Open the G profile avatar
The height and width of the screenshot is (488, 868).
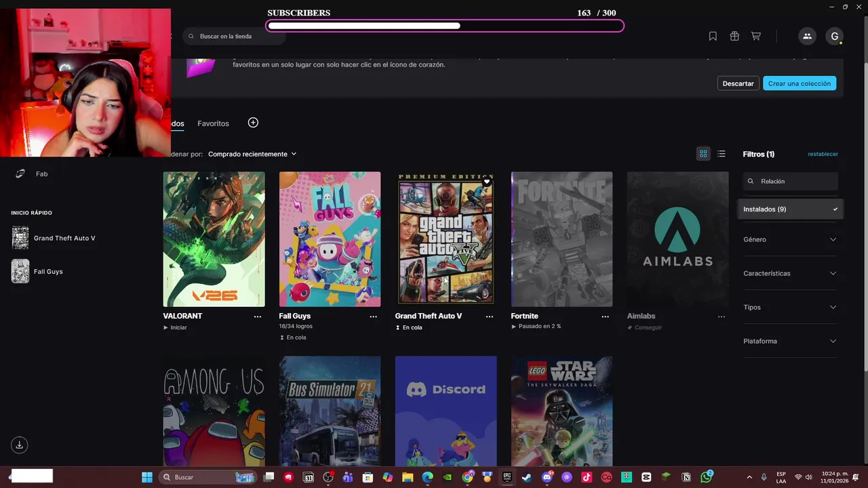click(835, 37)
